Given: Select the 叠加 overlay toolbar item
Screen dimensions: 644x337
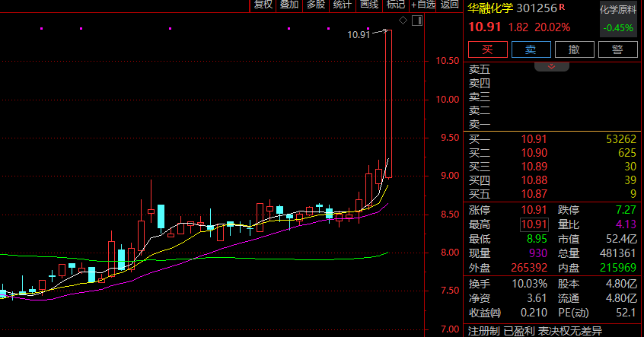Looking at the screenshot, I should tap(289, 5).
